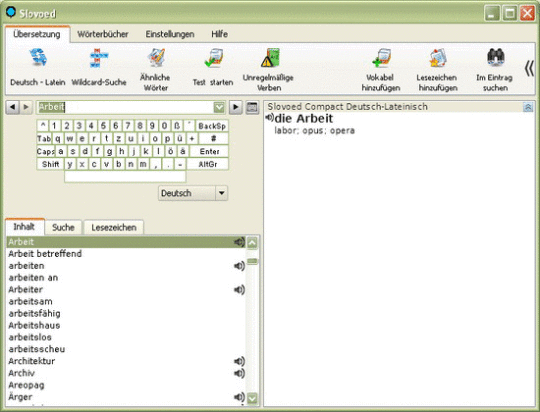540x412 pixels.
Task: Open the Hilfe tab
Action: [x=219, y=34]
